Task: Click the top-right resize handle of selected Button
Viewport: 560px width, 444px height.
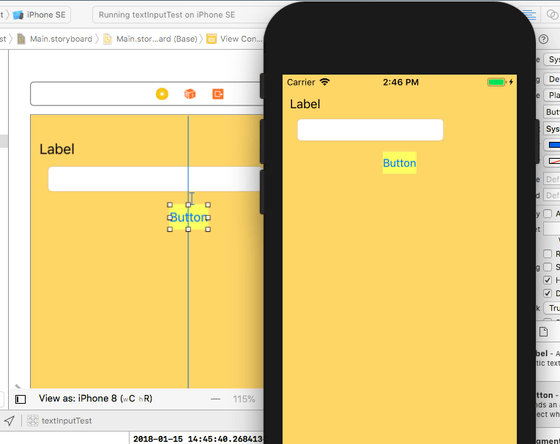Action: tap(208, 205)
